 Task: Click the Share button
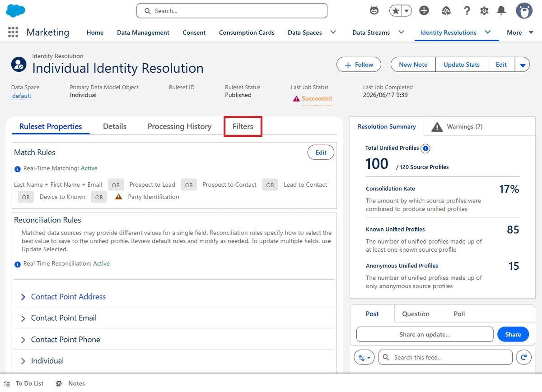(513, 334)
